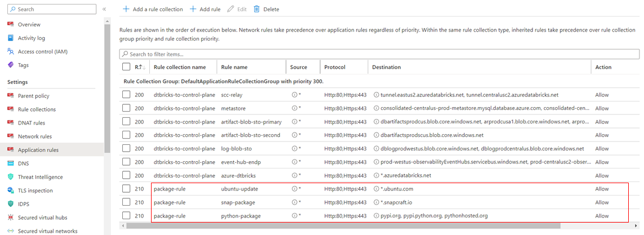Click the Access control (IAM) icon

point(10,52)
